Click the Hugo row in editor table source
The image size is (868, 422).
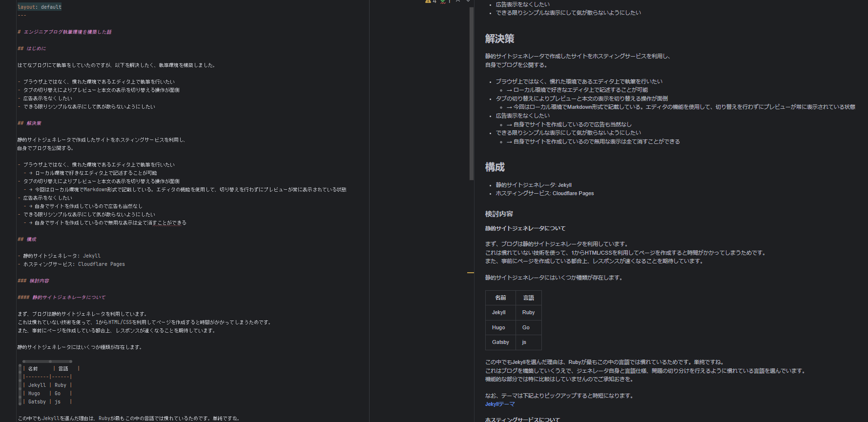(34, 393)
